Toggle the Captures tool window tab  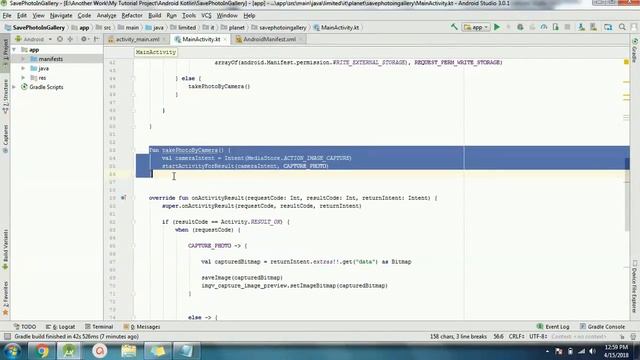[x=5, y=139]
